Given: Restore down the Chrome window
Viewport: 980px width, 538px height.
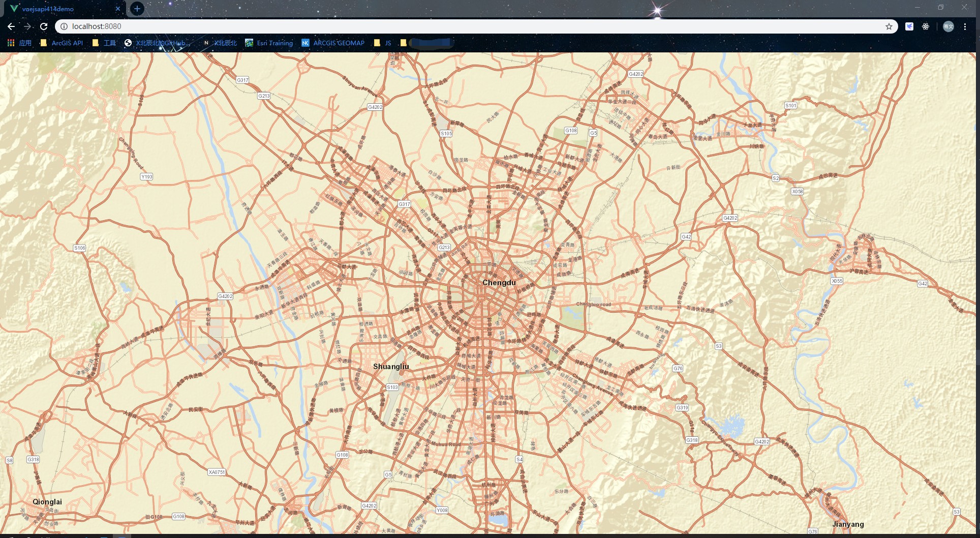Looking at the screenshot, I should coord(941,7).
